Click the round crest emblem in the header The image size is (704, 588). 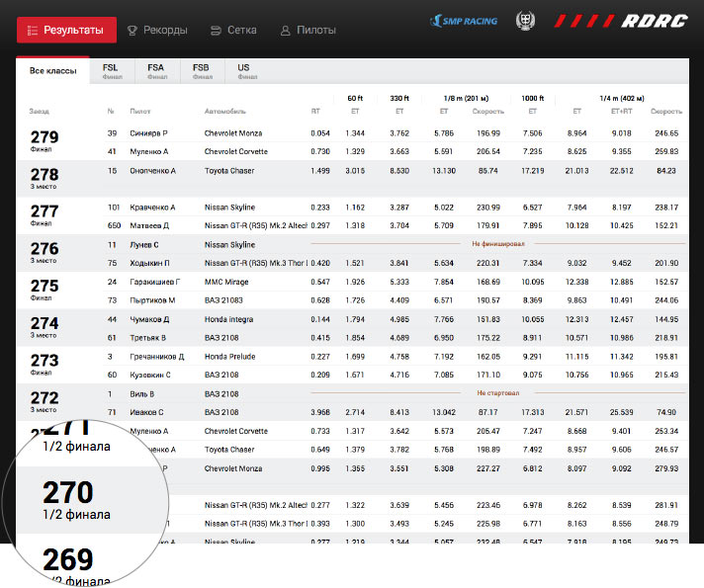525,21
